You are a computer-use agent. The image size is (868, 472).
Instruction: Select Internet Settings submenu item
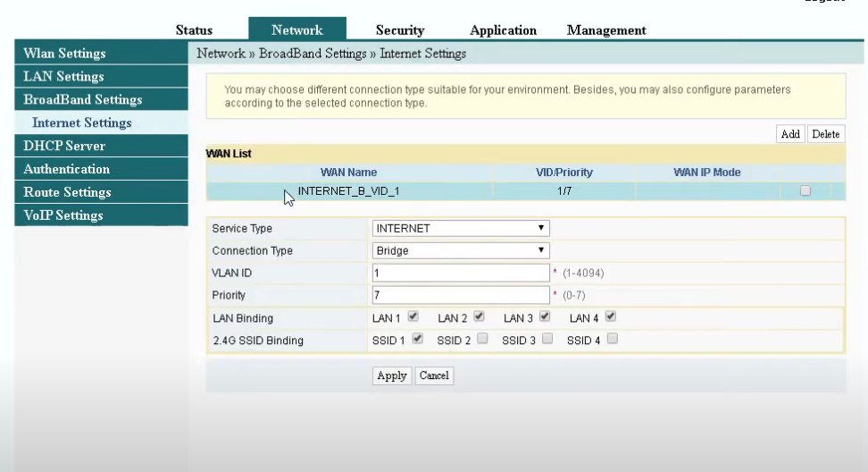pos(101,122)
